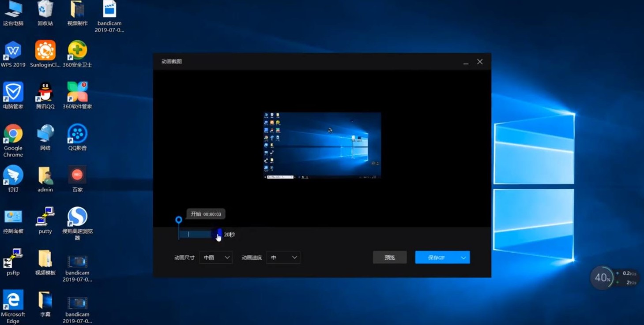Select the putty desktop icon
This screenshot has height=325, width=644.
(x=45, y=217)
